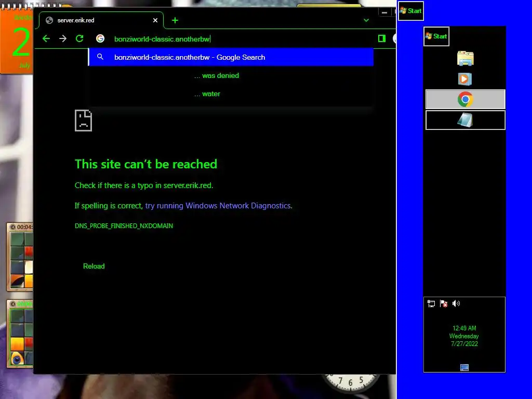The height and width of the screenshot is (399, 532).
Task: Open the Action Center flag icon
Action: pos(444,303)
